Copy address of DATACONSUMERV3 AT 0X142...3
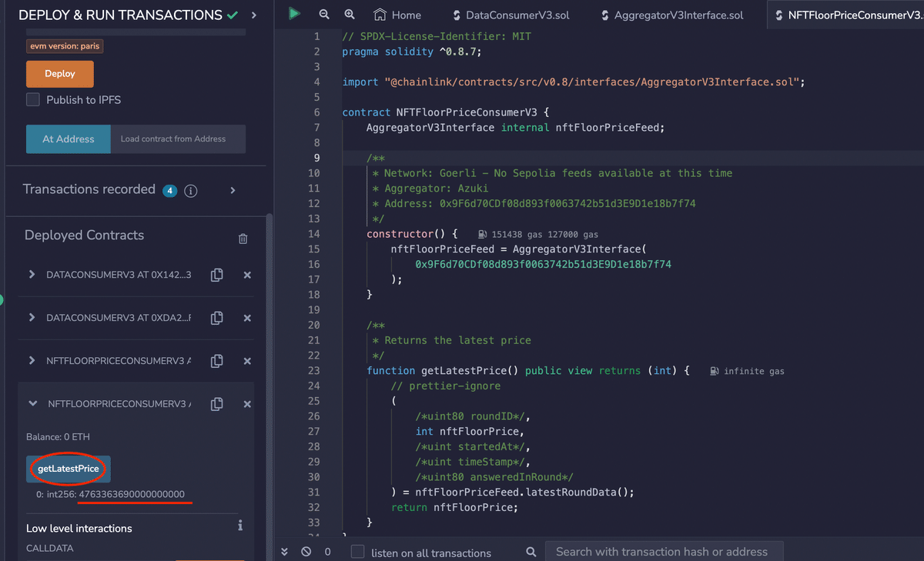924x561 pixels. pyautogui.click(x=217, y=275)
